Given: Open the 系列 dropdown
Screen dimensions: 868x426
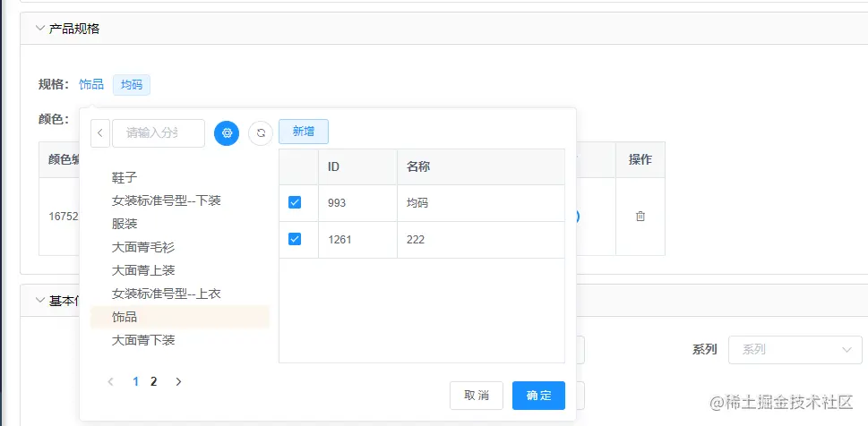Looking at the screenshot, I should pyautogui.click(x=795, y=350).
